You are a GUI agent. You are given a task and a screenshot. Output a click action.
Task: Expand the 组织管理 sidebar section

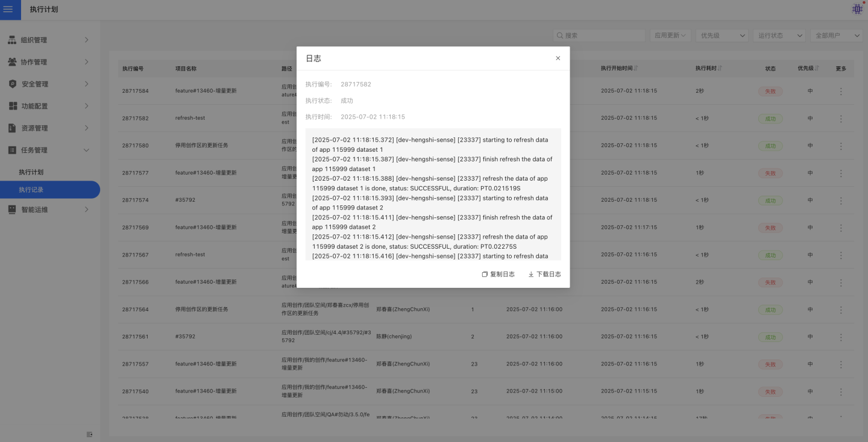[x=86, y=40]
